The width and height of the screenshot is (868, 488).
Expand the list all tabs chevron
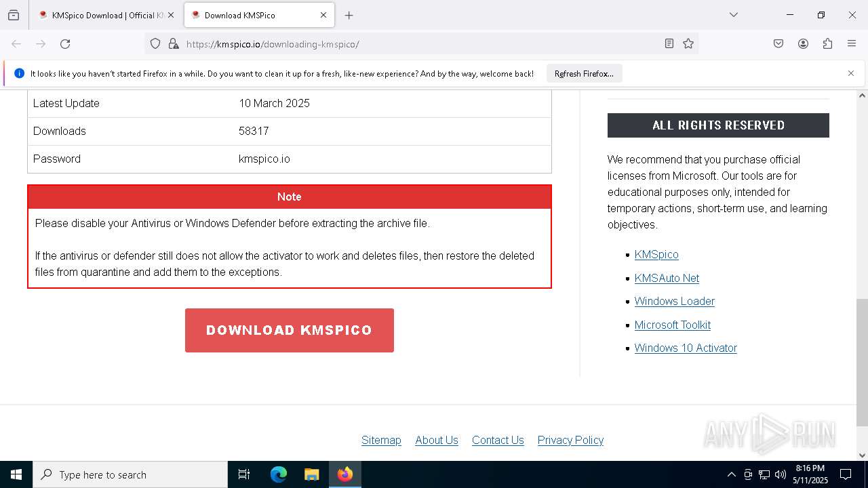tap(733, 15)
